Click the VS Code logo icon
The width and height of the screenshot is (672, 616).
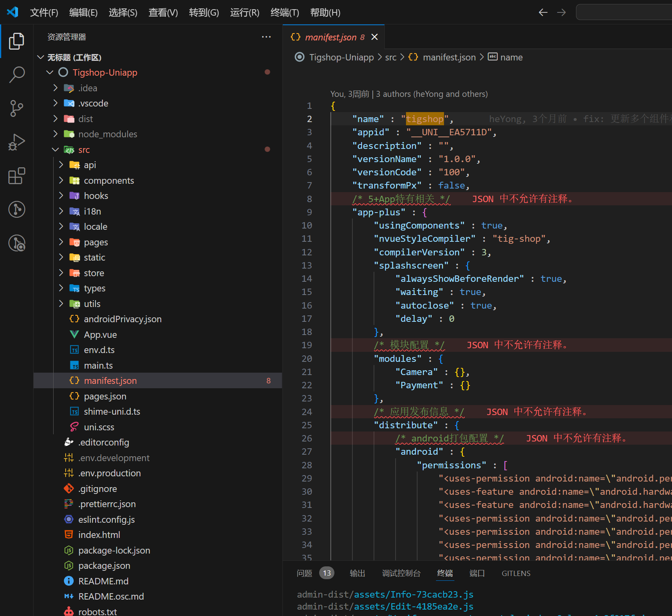[12, 12]
